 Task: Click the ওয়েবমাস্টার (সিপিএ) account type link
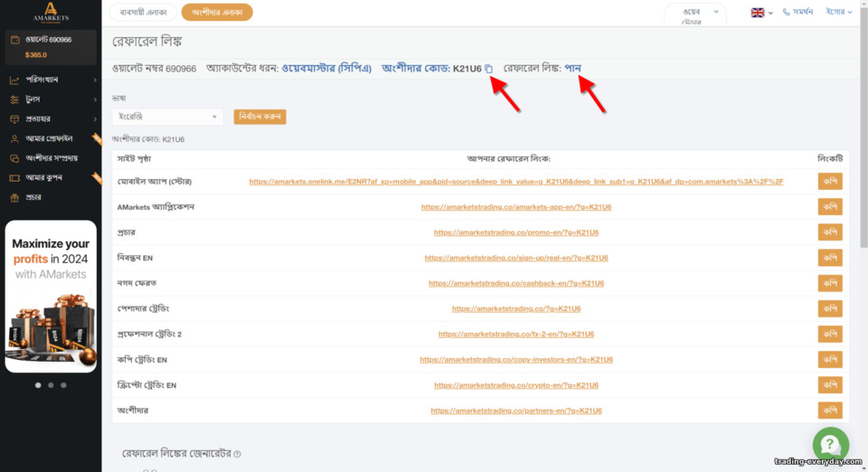pos(326,68)
